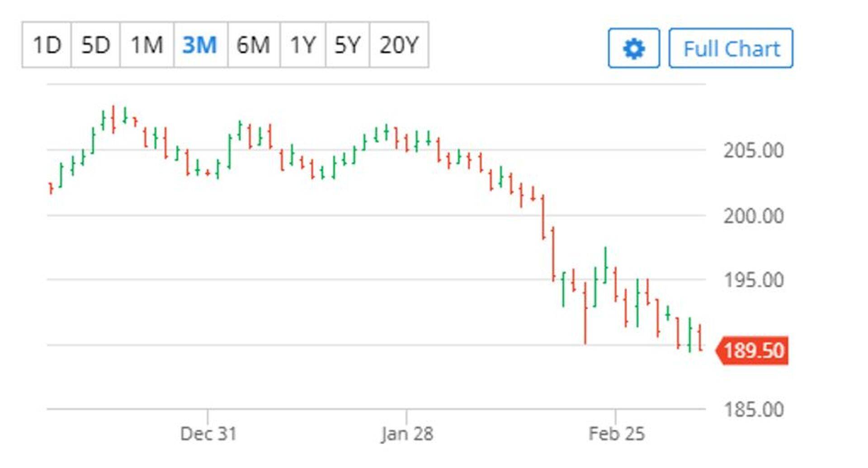868x468 pixels.
Task: Show the 20Y historical range
Action: pyautogui.click(x=399, y=45)
